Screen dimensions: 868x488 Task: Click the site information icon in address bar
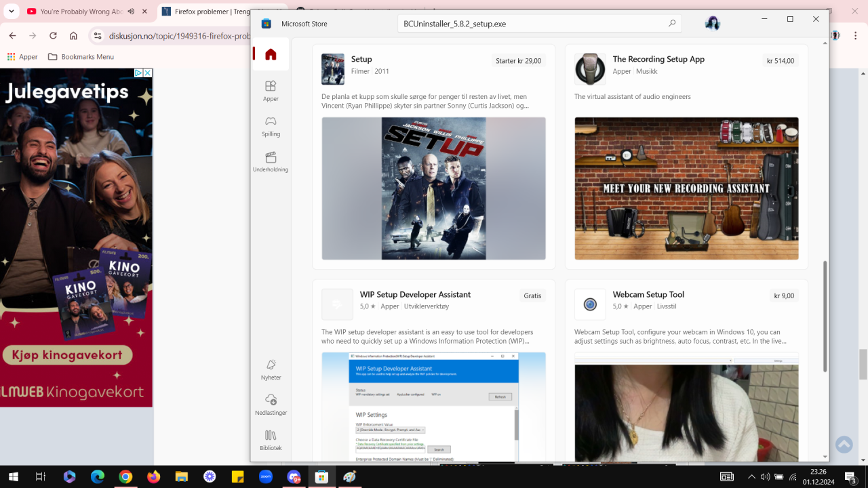click(x=98, y=36)
